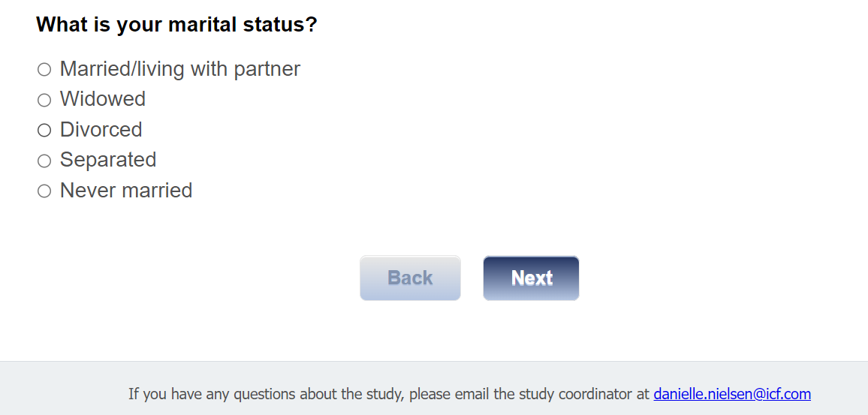
Task: Click the "Separated" option label text
Action: [108, 160]
